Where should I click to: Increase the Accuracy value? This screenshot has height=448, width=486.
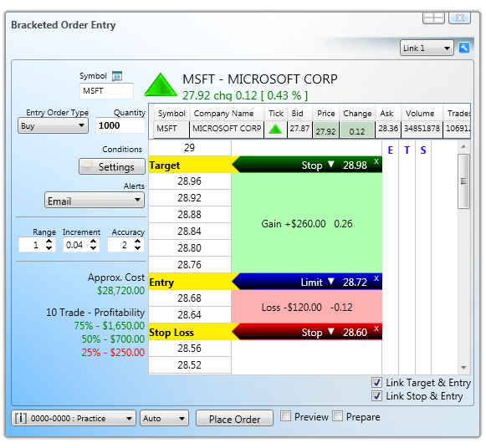pyautogui.click(x=138, y=241)
